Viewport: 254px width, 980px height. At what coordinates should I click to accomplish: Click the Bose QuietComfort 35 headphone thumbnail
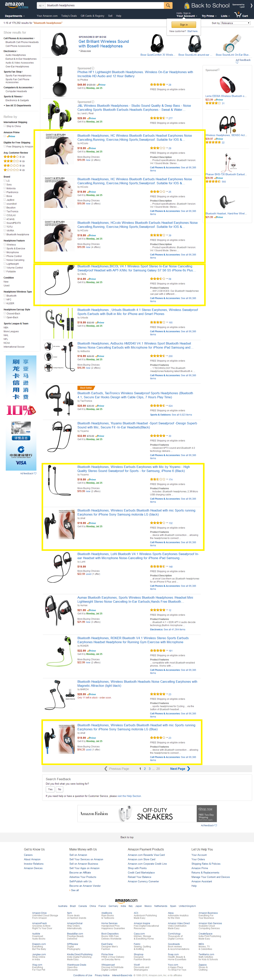click(x=157, y=43)
